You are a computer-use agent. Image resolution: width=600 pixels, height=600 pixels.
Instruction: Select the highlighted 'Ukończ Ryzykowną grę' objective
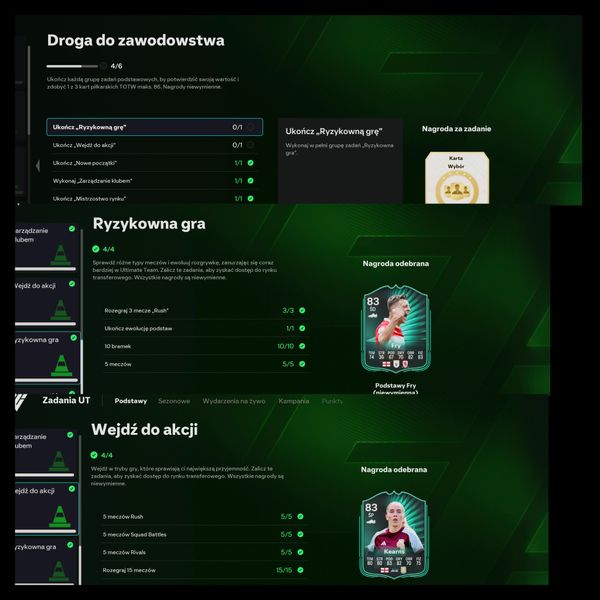[x=155, y=127]
